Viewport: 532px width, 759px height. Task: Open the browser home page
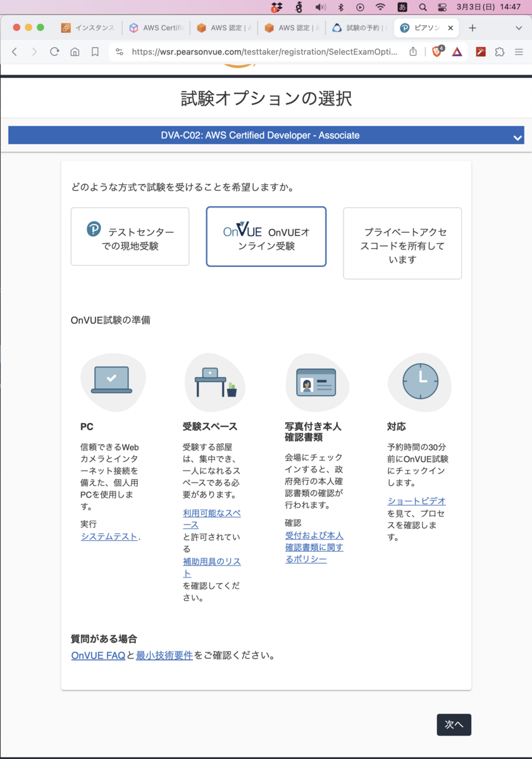pos(75,52)
